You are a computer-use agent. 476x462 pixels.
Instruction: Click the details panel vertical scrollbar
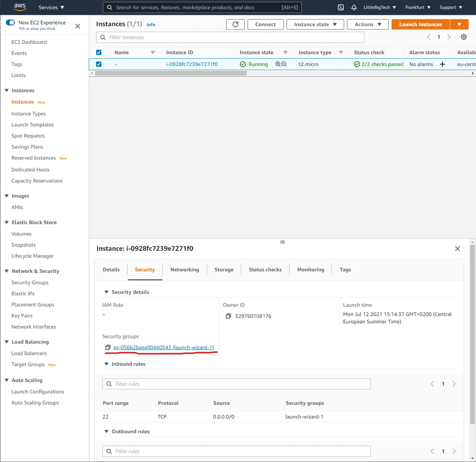pos(472,334)
